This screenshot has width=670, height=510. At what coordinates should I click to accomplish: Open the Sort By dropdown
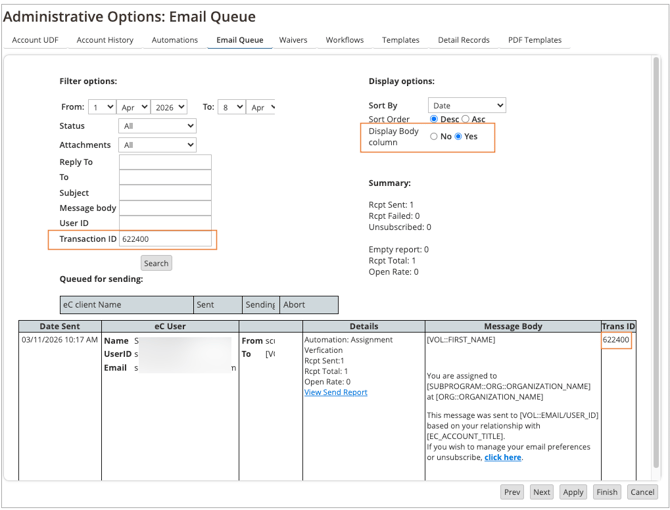[x=467, y=105]
